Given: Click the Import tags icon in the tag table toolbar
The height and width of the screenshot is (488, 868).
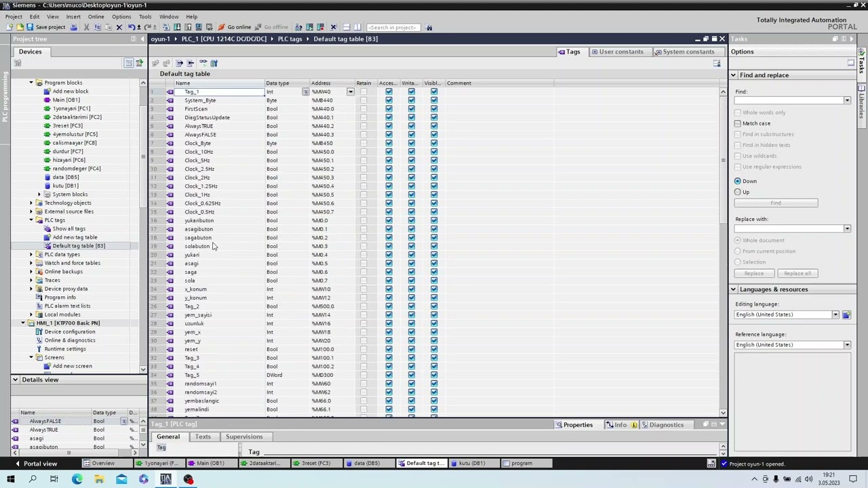Looking at the screenshot, I should pyautogui.click(x=191, y=63).
